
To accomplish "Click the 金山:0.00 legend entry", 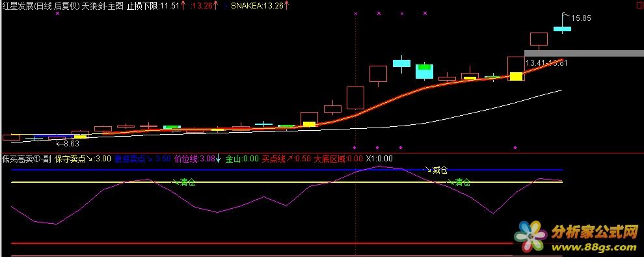I will (x=243, y=159).
